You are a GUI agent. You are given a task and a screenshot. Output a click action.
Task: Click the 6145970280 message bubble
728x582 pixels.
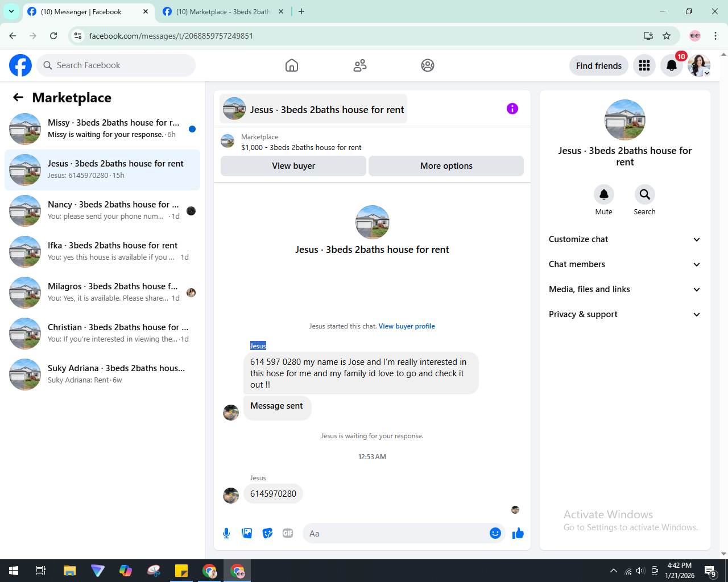tap(273, 494)
